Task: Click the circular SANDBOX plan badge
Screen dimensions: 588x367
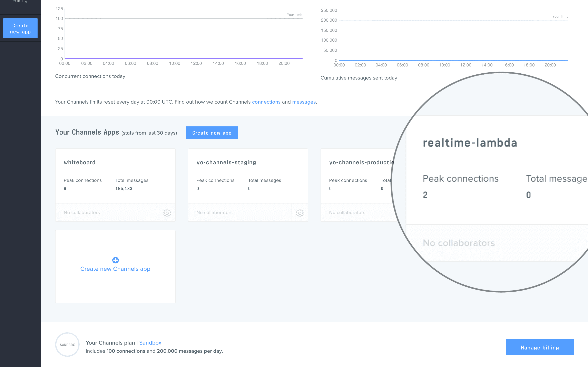Action: (67, 345)
